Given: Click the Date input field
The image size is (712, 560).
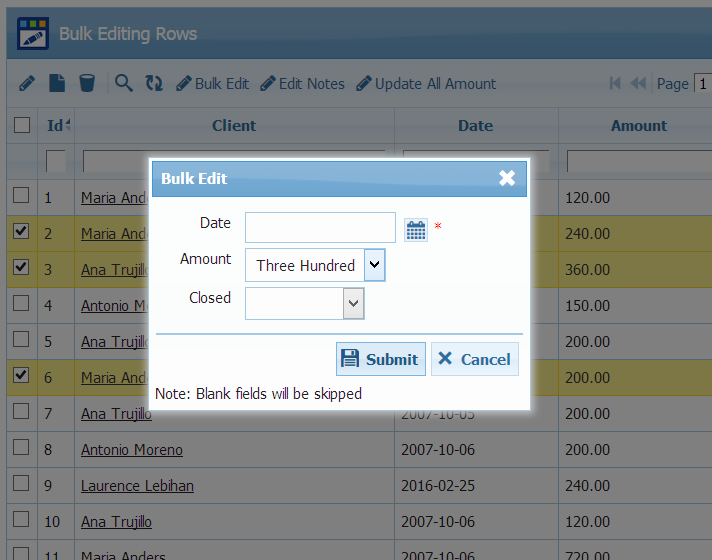Looking at the screenshot, I should [x=320, y=228].
